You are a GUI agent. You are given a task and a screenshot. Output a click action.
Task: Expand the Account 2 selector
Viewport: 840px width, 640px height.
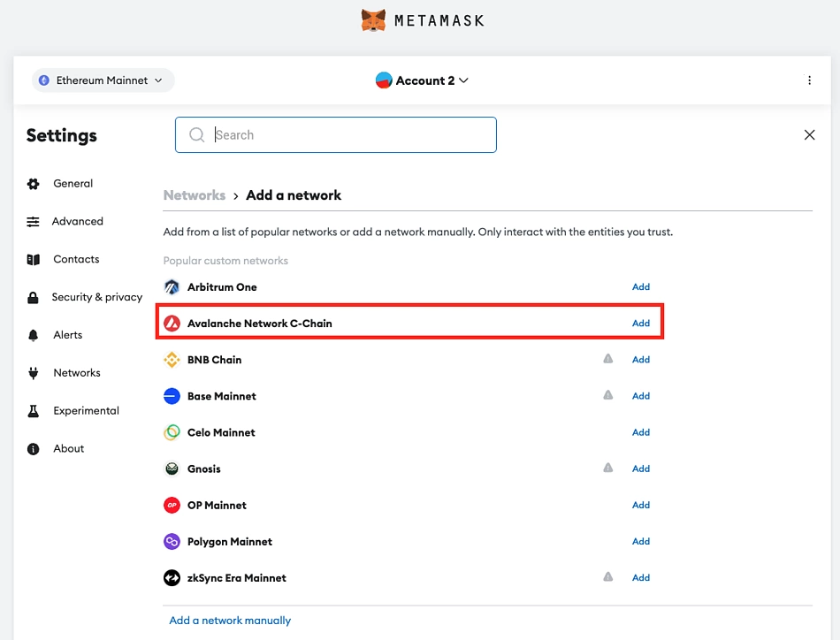(422, 80)
